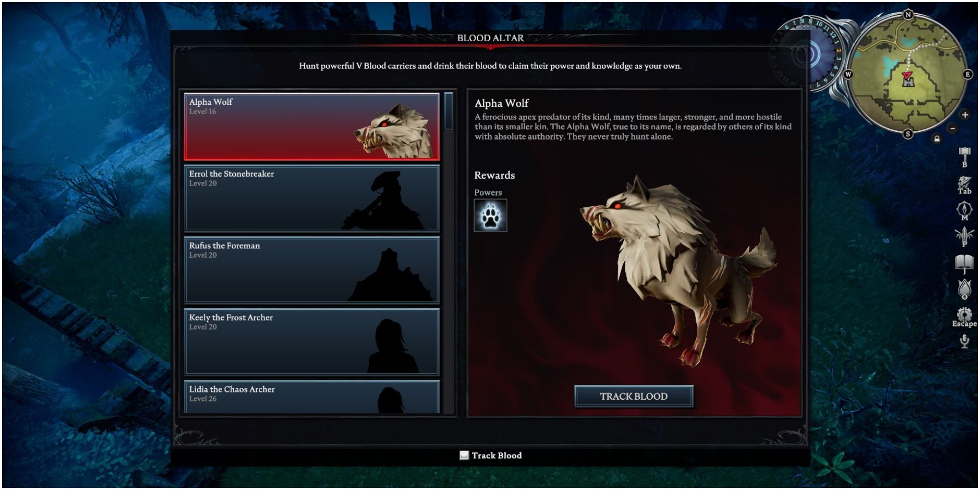Toggle the minimap rotation lock
Image resolution: width=980 pixels, height=490 pixels.
[937, 139]
